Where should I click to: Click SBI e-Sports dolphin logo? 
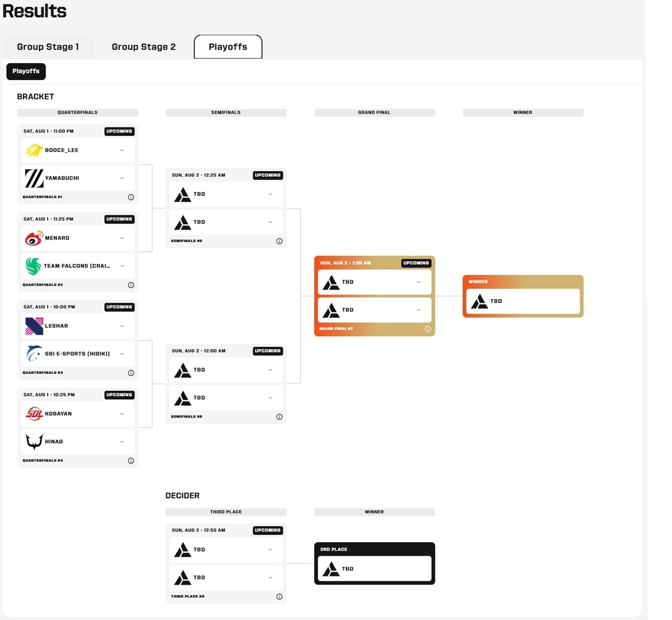pyautogui.click(x=34, y=354)
